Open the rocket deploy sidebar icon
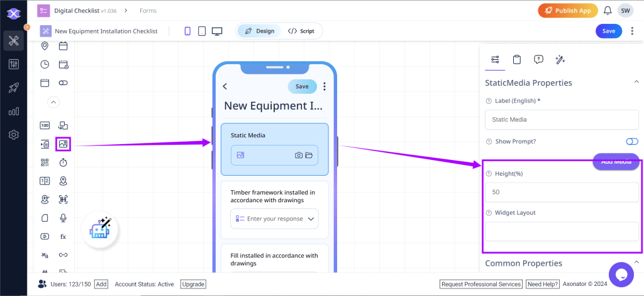Image resolution: width=644 pixels, height=296 pixels. pos(13,88)
